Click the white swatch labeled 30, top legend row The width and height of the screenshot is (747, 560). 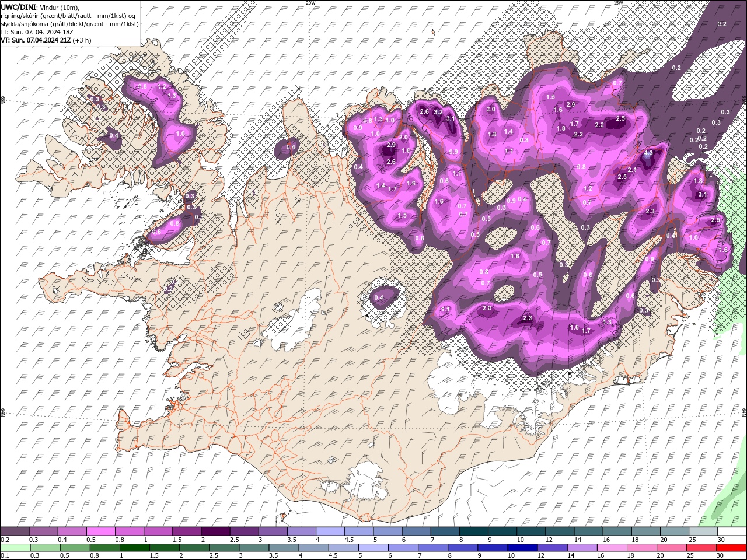point(732,531)
